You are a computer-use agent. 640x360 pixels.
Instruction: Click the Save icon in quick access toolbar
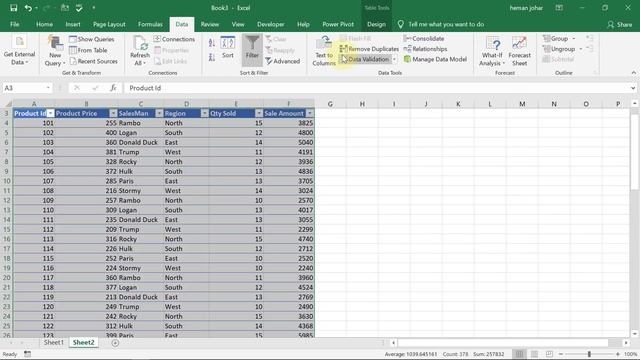point(13,8)
